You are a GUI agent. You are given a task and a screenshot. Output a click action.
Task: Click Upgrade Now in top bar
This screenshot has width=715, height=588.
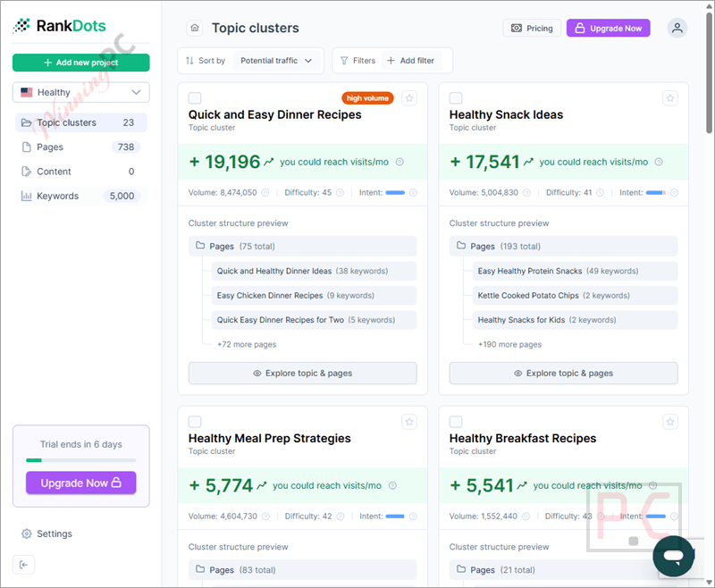pos(609,29)
